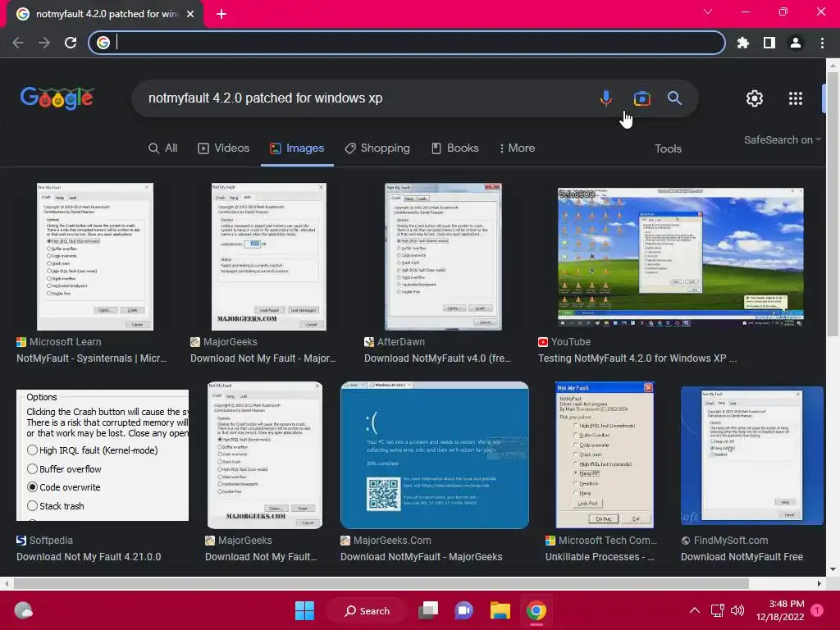The image size is (840, 630).
Task: Open the clock and date flyout
Action: 780,610
